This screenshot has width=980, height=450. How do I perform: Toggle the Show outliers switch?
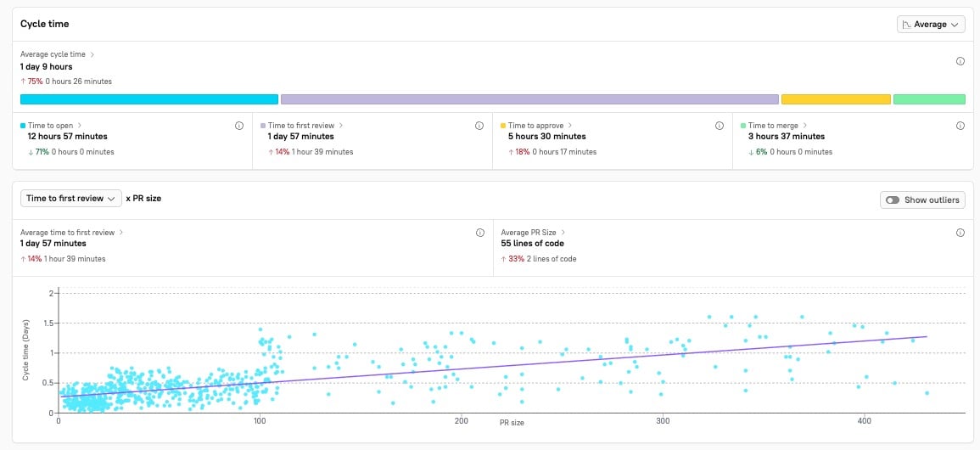pyautogui.click(x=893, y=200)
